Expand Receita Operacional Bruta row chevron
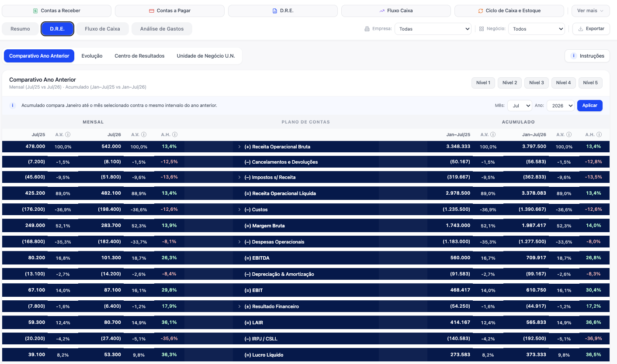The width and height of the screenshot is (617, 364). (x=239, y=147)
